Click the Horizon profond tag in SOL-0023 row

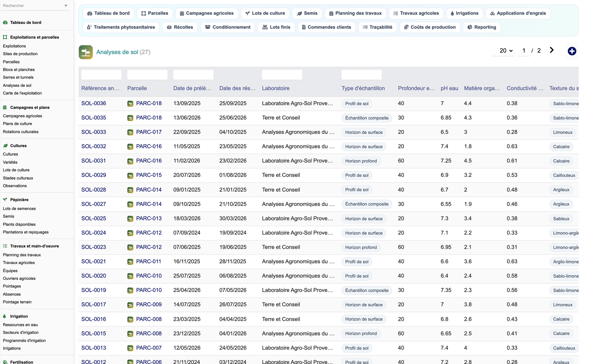point(361,247)
